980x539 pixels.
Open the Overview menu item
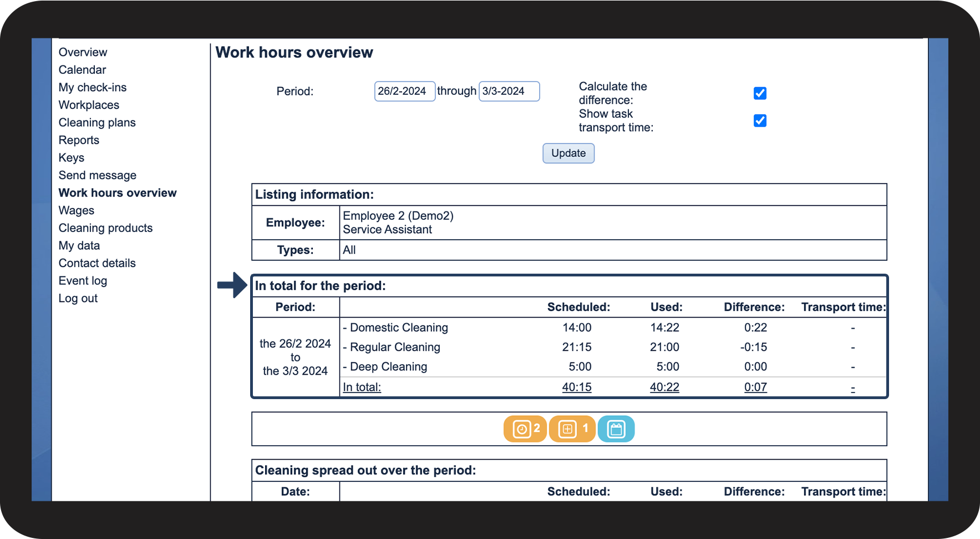(x=83, y=52)
